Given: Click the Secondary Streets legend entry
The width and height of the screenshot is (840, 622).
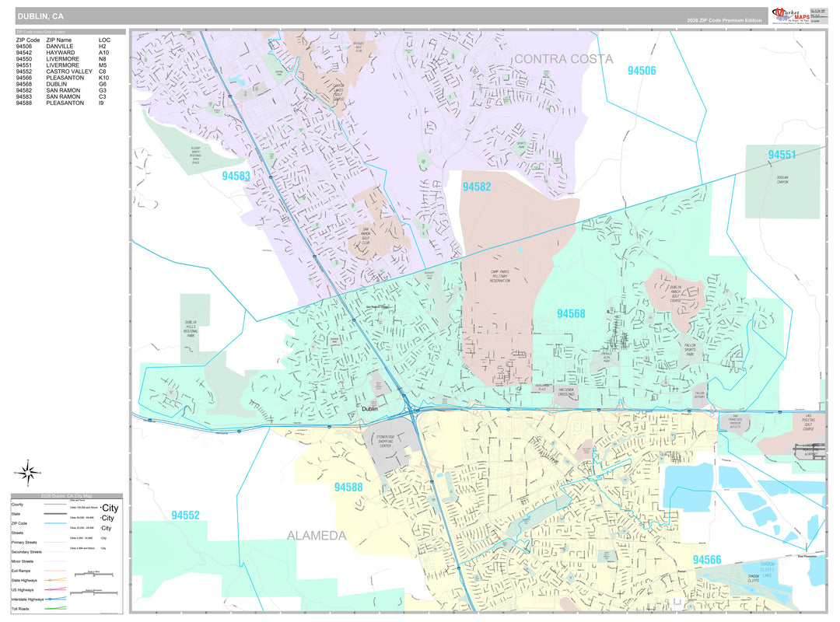Looking at the screenshot, I should click(x=26, y=552).
